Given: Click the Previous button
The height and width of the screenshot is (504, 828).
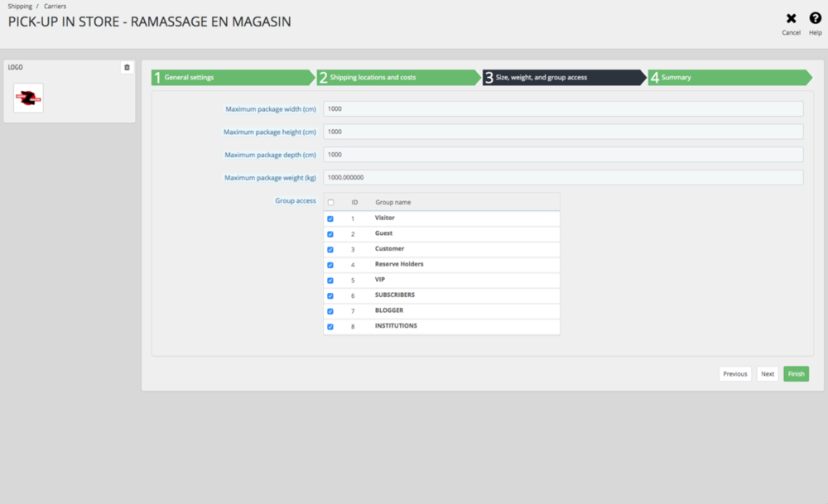Looking at the screenshot, I should click(734, 374).
